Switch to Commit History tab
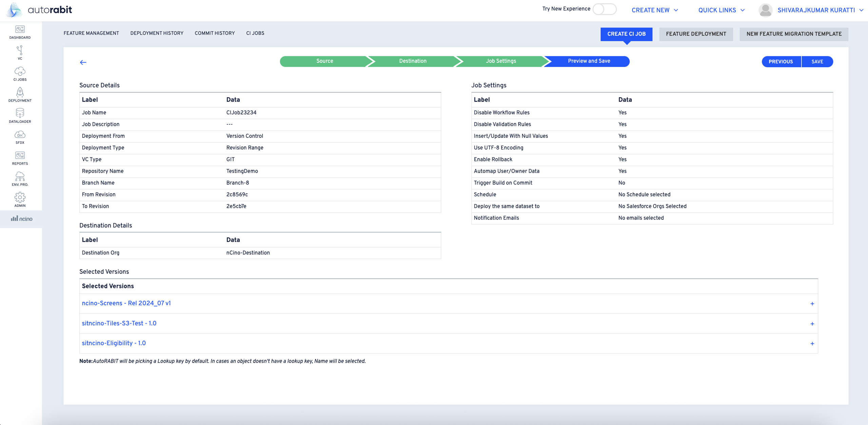 214,33
